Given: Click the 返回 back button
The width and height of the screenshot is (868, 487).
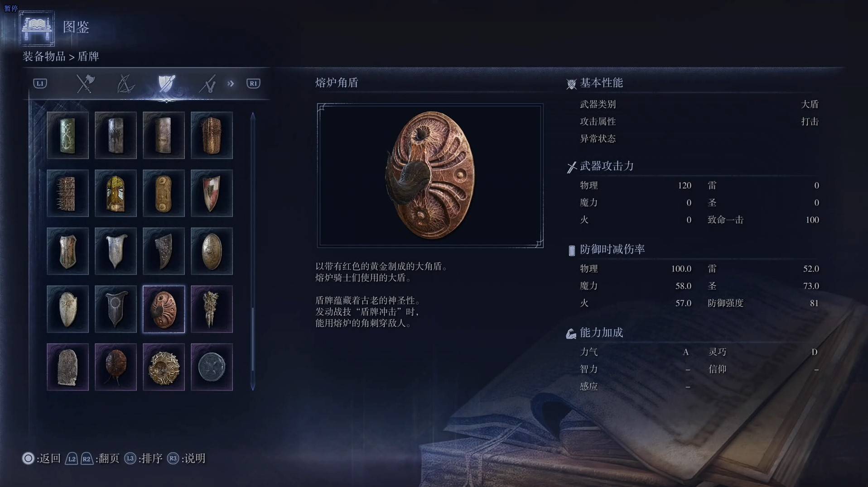Looking at the screenshot, I should click(x=41, y=458).
